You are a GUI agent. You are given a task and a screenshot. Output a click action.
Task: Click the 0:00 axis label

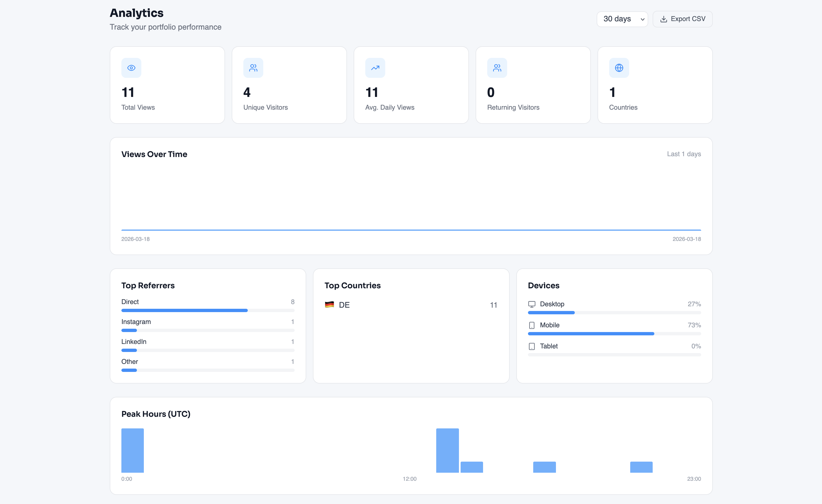click(x=127, y=479)
